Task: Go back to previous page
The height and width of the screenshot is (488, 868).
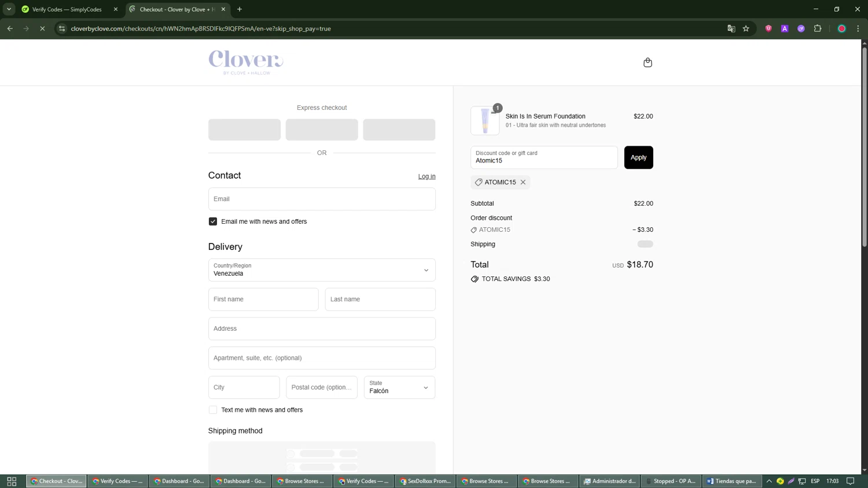Action: click(x=10, y=28)
